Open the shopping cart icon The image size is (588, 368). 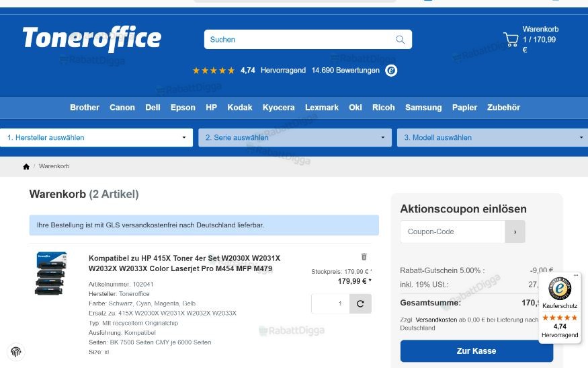tap(511, 40)
